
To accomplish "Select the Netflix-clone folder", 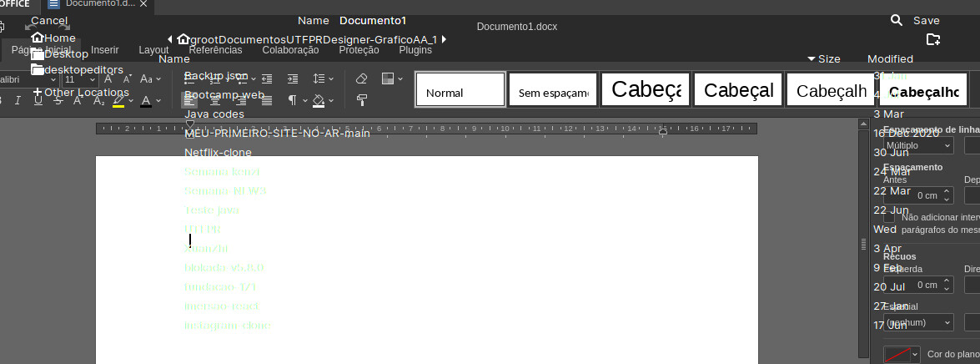I will pyautogui.click(x=218, y=152).
